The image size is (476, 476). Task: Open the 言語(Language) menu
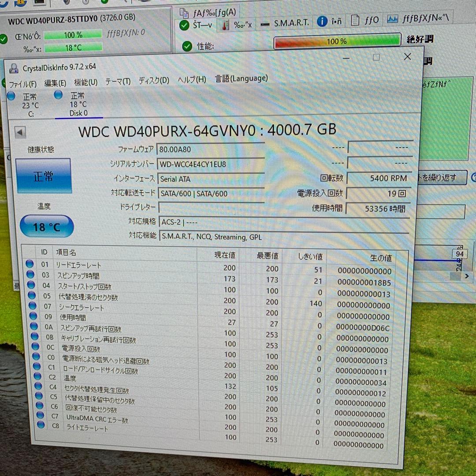click(x=241, y=78)
